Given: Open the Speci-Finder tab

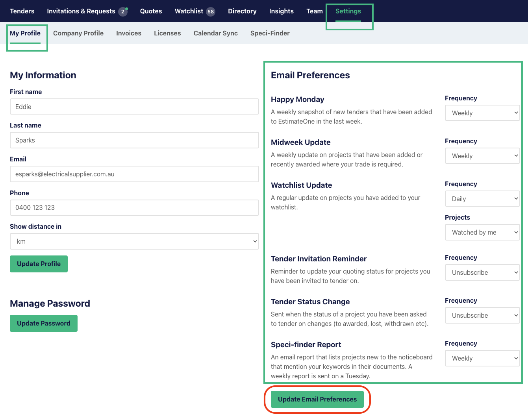Looking at the screenshot, I should click(270, 33).
